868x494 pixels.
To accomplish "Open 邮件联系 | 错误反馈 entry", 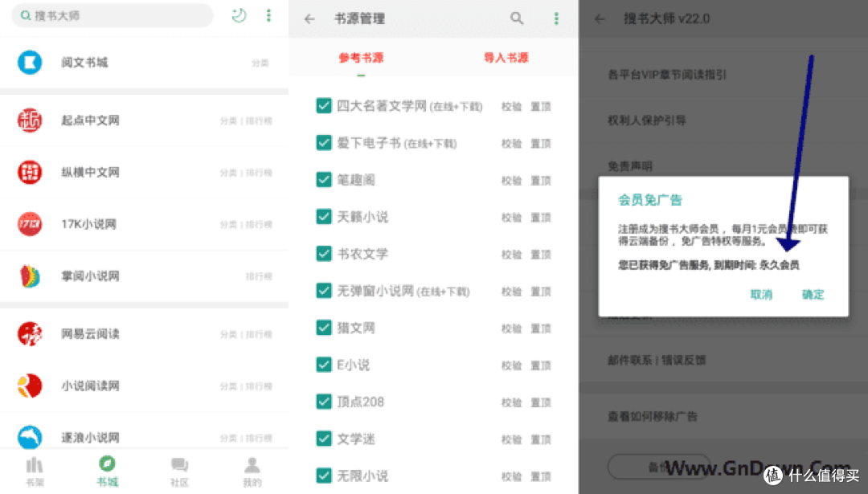I will pos(657,360).
